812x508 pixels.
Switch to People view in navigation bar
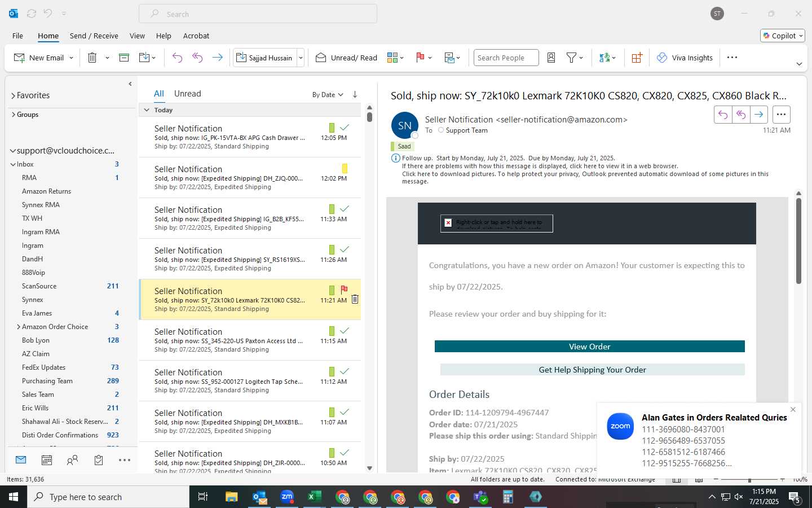pos(73,460)
